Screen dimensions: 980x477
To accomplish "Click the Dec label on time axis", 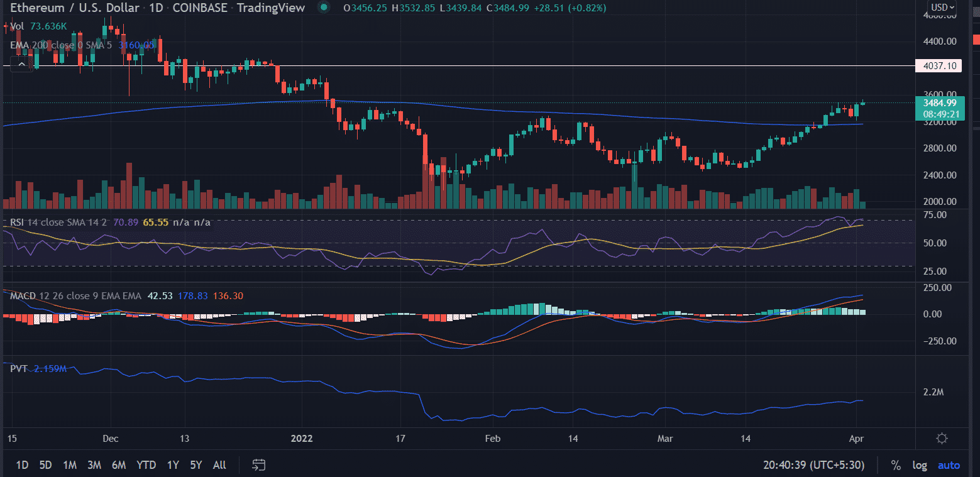I will (111, 437).
